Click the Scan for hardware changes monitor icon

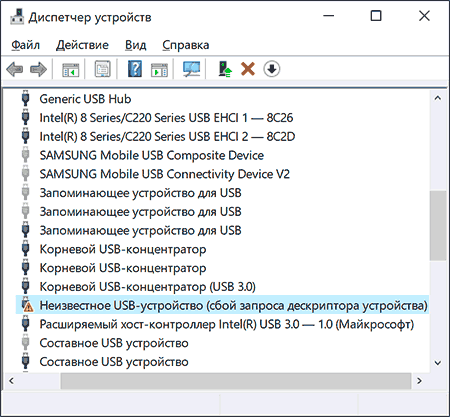pyautogui.click(x=192, y=69)
